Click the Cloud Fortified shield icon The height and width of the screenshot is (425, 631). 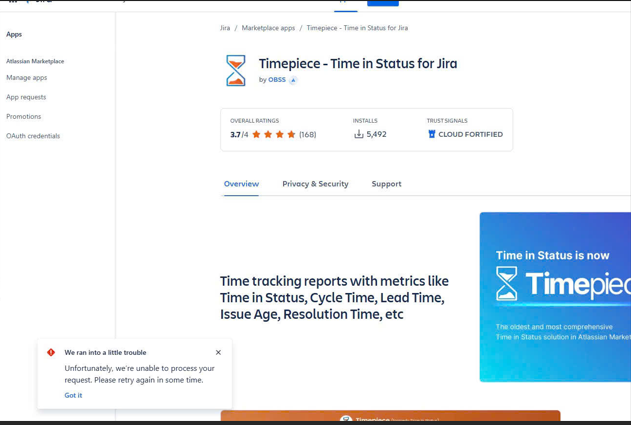[x=432, y=134]
